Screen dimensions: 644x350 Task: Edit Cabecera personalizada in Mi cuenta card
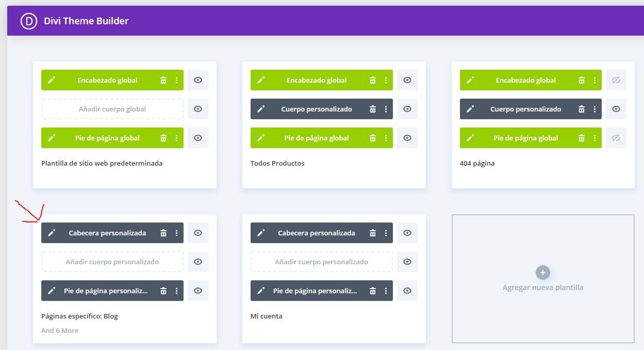coord(261,233)
